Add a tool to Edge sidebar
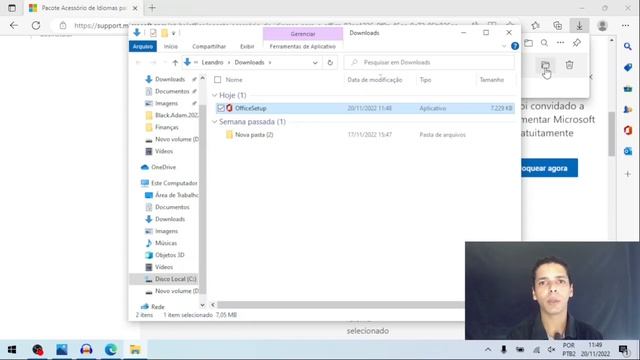 click(628, 174)
